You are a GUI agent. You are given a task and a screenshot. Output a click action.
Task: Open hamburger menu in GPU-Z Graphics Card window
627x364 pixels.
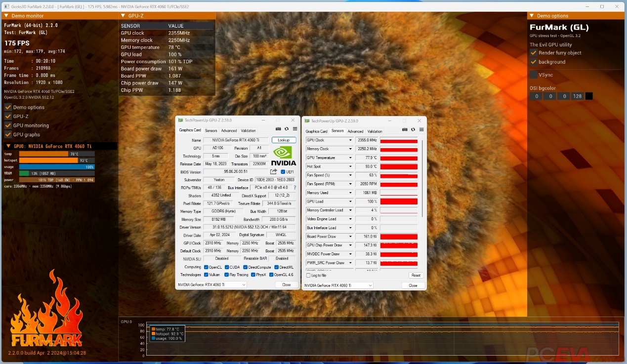click(294, 129)
